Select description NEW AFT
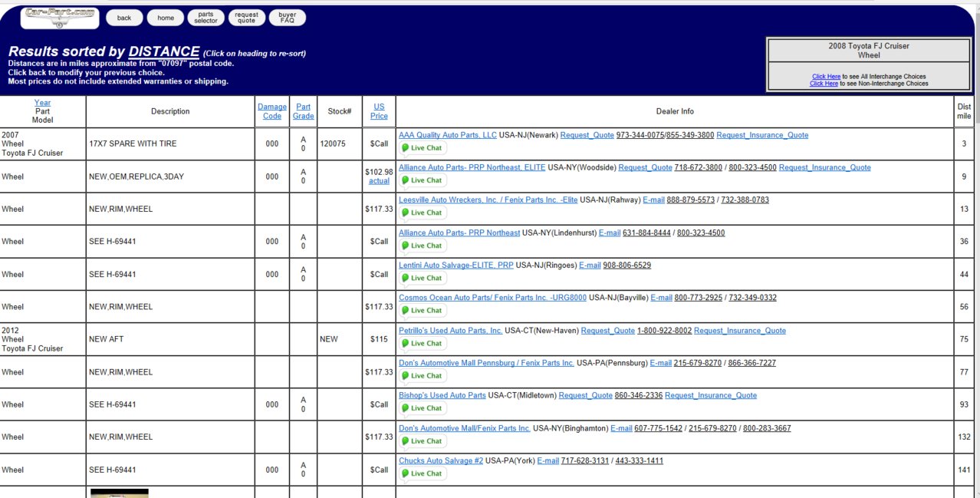 106,338
